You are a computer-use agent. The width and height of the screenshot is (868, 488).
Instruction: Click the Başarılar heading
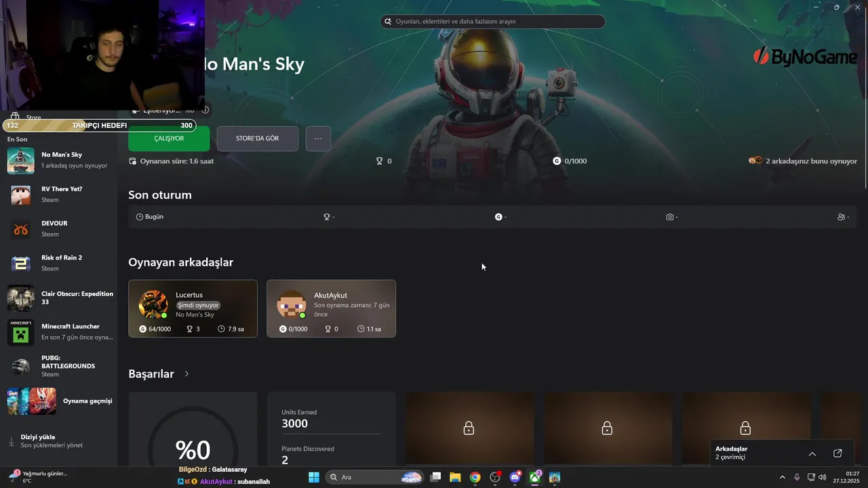(151, 374)
